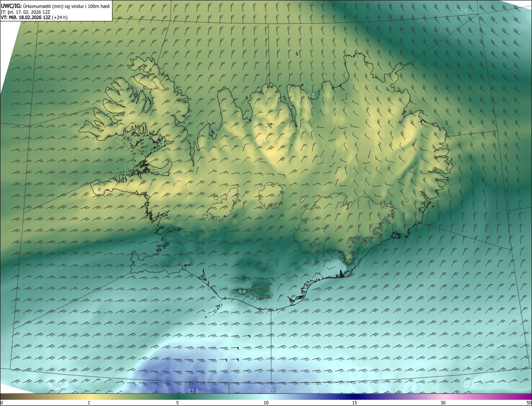Click the '15' tick on the color scale
532x406 pixels.
(355, 403)
